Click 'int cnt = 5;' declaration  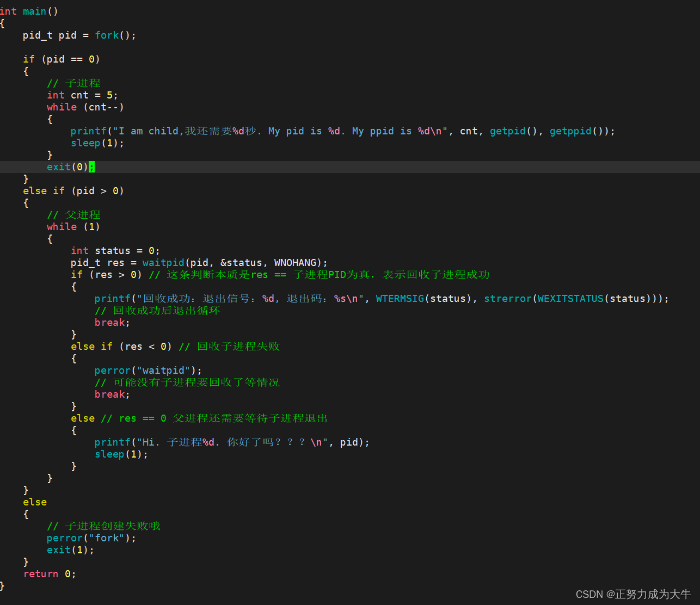82,95
